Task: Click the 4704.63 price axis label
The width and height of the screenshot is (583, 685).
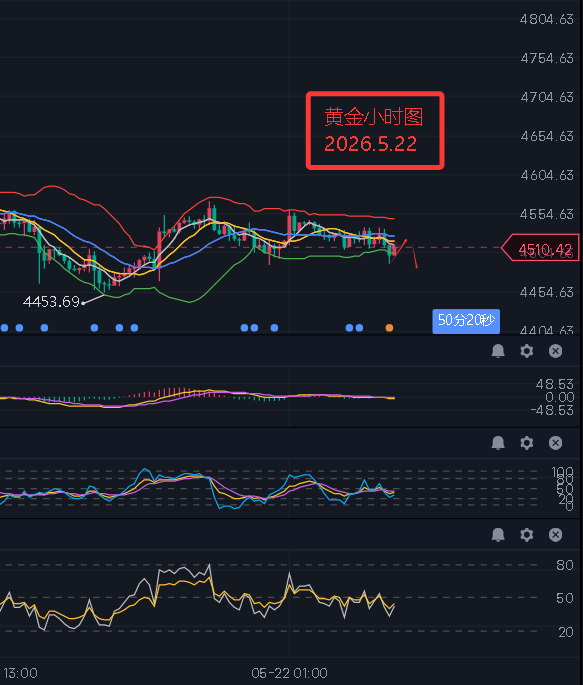Action: click(x=547, y=97)
